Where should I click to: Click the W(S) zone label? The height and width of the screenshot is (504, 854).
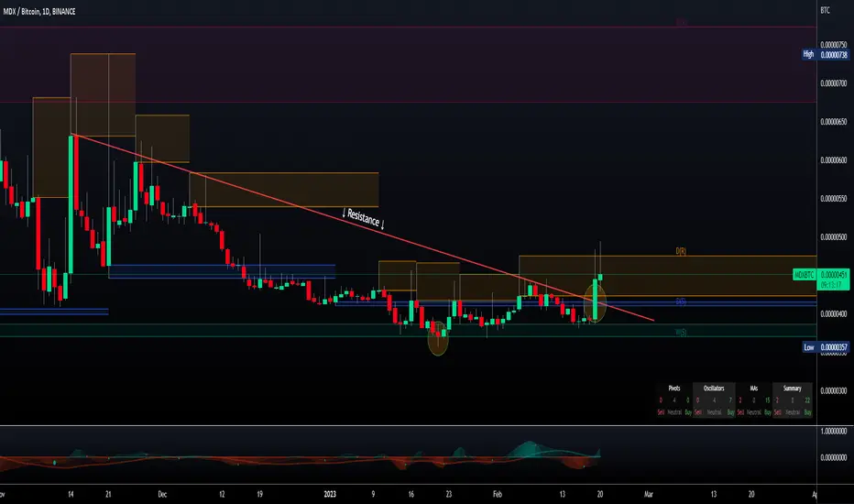click(x=681, y=333)
